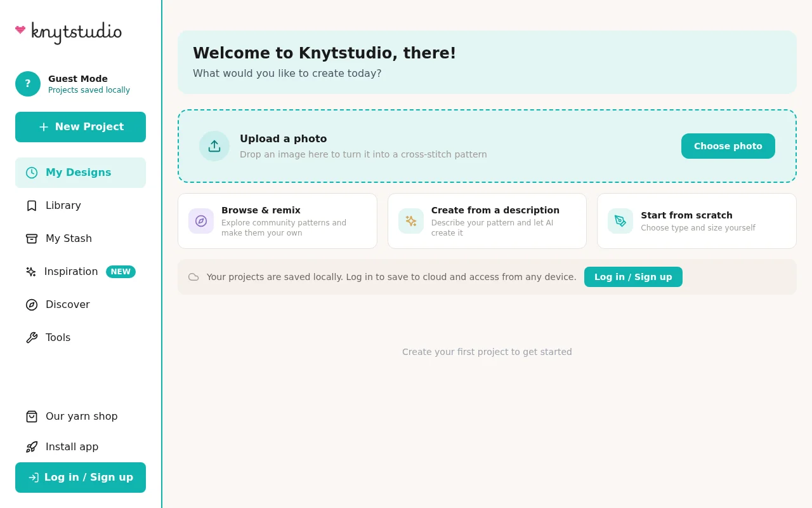This screenshot has width=812, height=508.
Task: Click the sparkle icon in Create from a description
Action: coord(411,221)
